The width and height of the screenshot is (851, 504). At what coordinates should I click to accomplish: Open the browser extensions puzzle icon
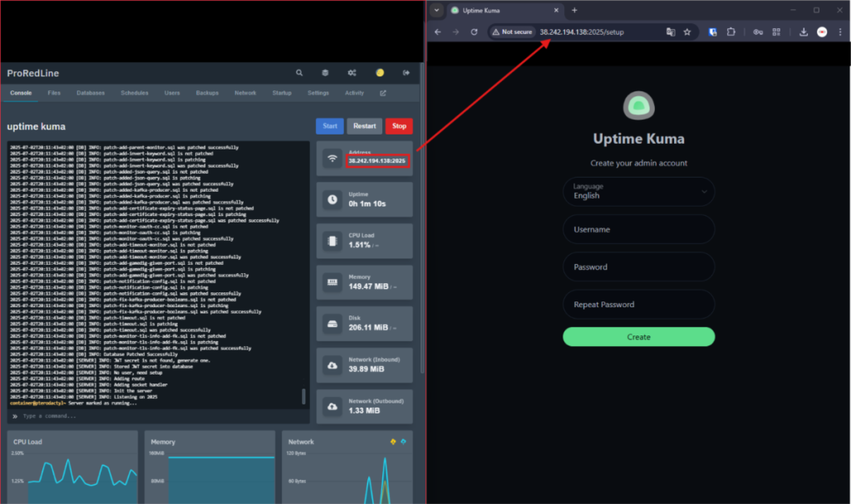click(731, 32)
